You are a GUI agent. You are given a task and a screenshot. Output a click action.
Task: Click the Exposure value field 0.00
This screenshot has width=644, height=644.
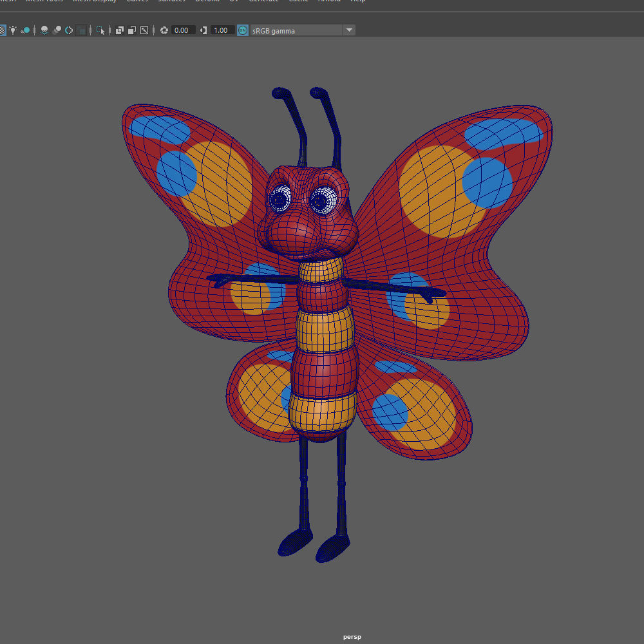pos(183,30)
